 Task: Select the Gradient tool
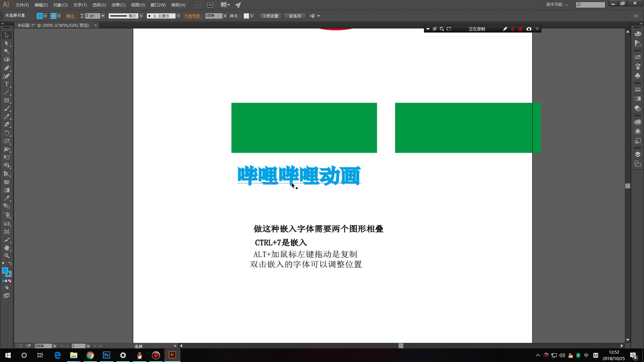pos(7,190)
